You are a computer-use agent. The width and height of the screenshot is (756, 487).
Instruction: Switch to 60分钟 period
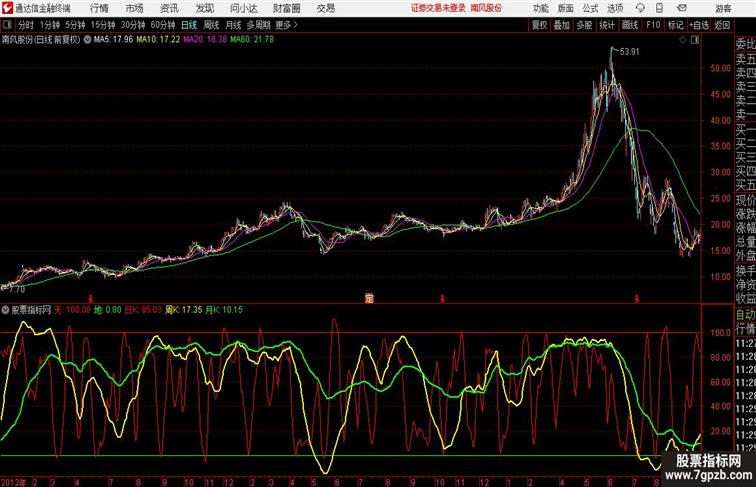[162, 25]
